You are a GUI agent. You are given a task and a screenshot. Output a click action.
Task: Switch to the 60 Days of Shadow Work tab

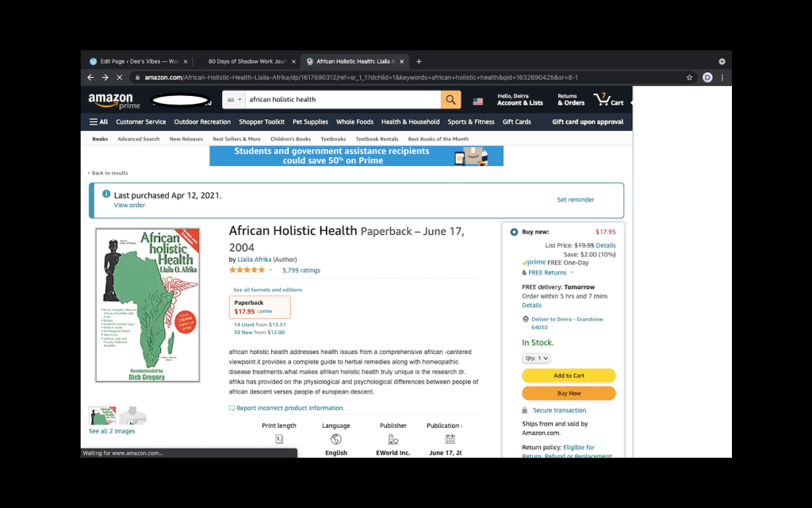(247, 61)
